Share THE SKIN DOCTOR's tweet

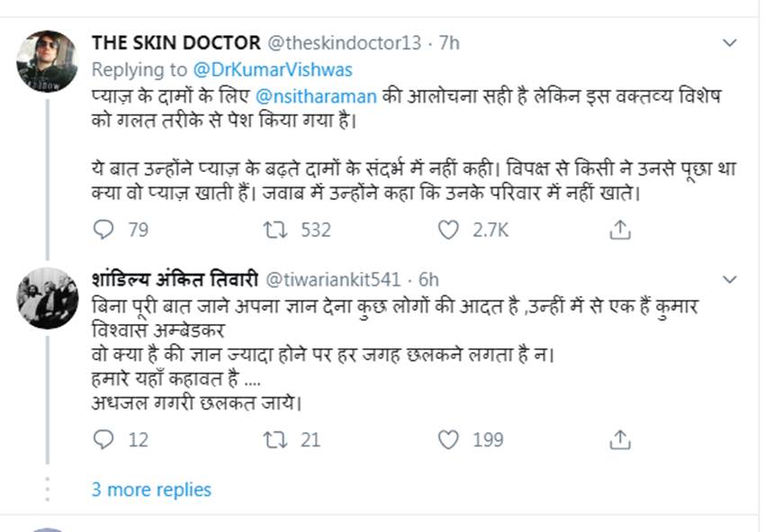[619, 230]
